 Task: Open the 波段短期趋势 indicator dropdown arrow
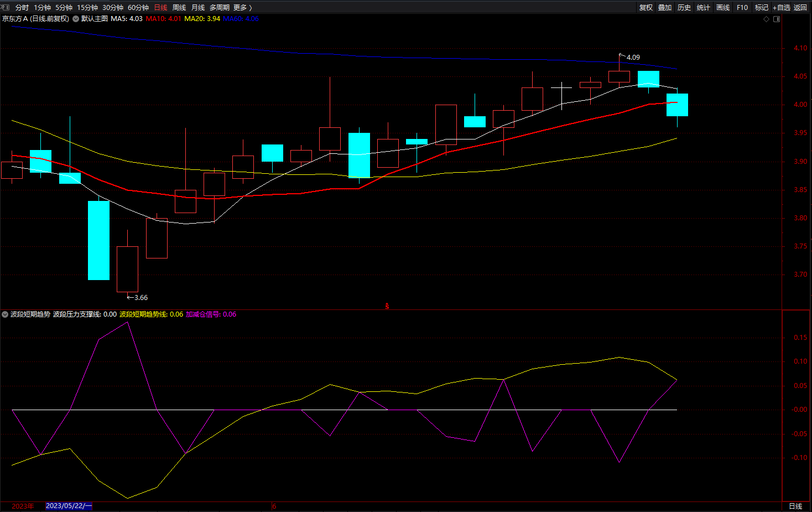point(5,314)
